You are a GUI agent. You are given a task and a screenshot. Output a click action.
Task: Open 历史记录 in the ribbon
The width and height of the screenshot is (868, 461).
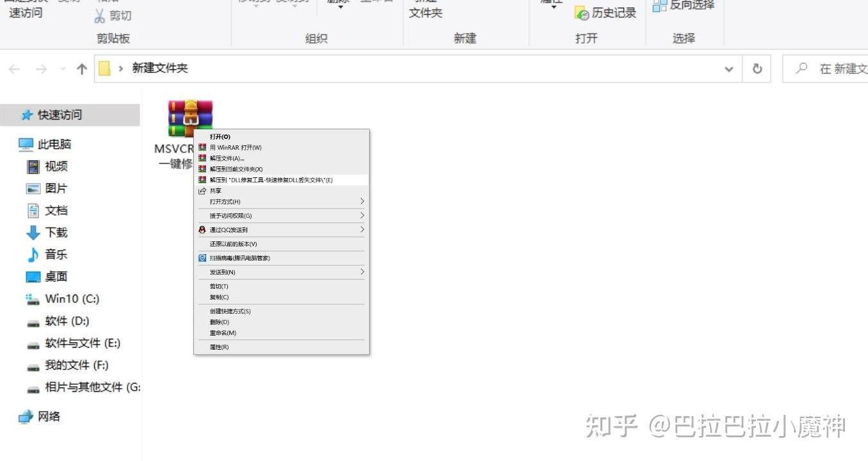tap(606, 13)
